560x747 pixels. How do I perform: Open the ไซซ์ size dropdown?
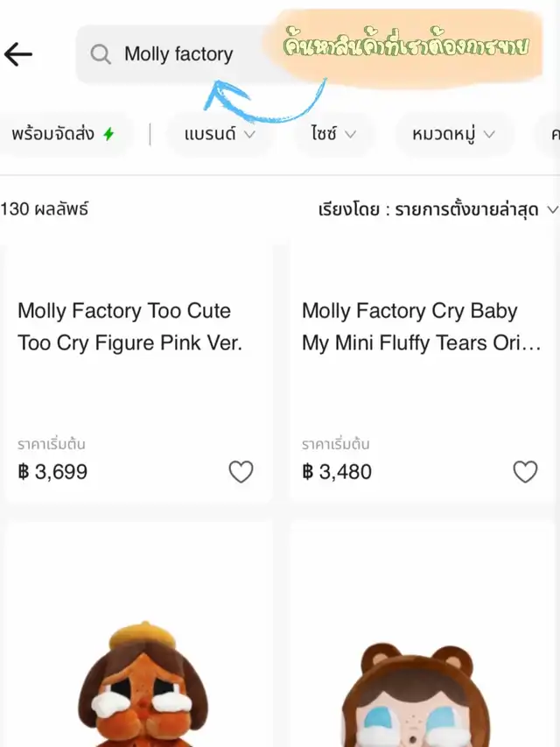tap(333, 134)
